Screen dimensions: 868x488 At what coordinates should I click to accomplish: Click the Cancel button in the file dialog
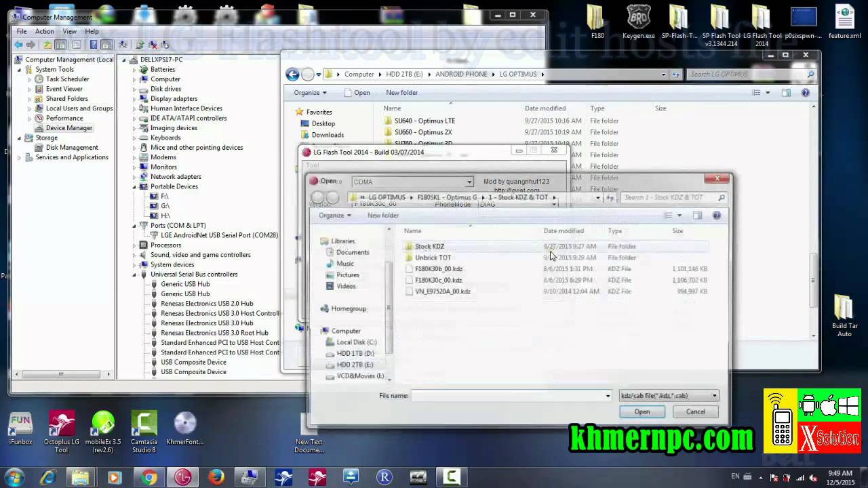(696, 412)
